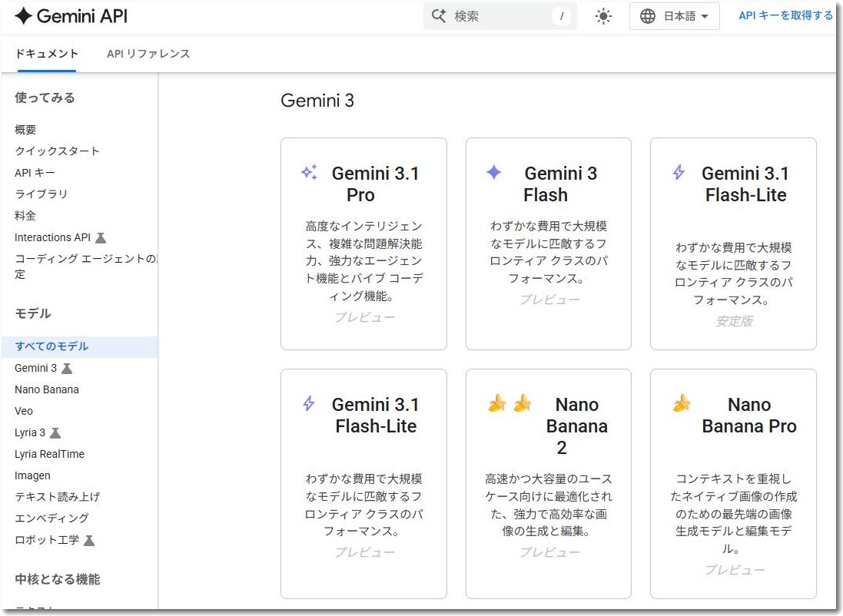Screen dimensions: 843x616
Task: Open API キー sidebar entry
Action: click(35, 173)
